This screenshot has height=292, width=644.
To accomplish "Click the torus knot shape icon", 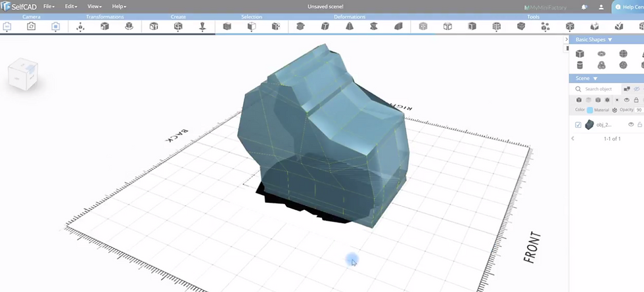I will [x=601, y=65].
